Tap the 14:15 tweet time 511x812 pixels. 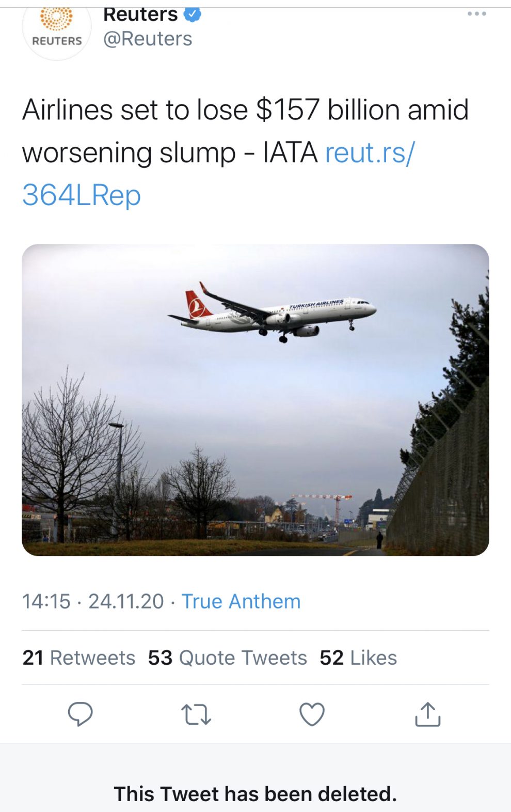[x=46, y=601]
